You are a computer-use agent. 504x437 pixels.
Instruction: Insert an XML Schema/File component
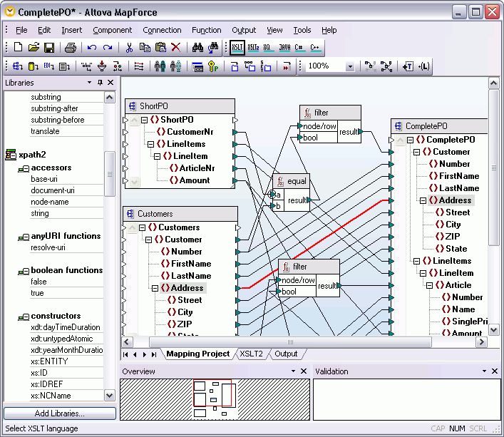click(x=17, y=66)
